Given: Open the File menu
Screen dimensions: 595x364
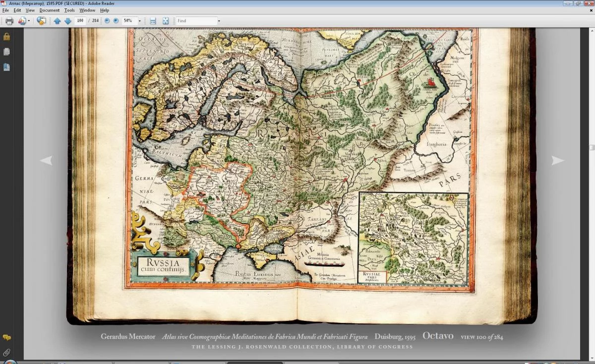Looking at the screenshot, I should pyautogui.click(x=5, y=10).
